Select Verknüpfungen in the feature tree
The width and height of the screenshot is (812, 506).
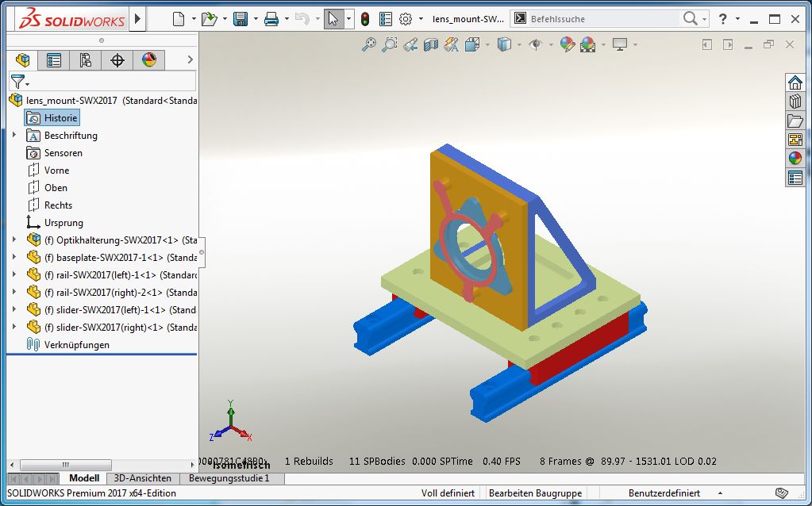(x=76, y=345)
